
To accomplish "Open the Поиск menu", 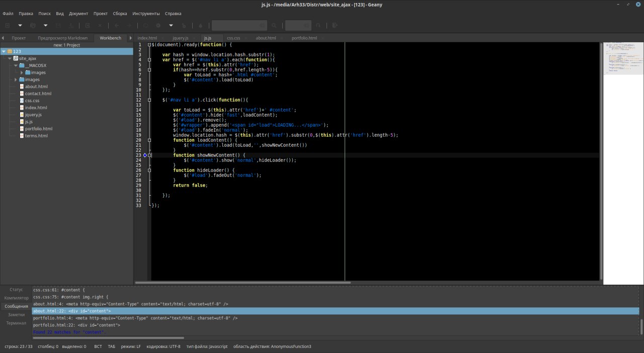I will click(x=44, y=14).
